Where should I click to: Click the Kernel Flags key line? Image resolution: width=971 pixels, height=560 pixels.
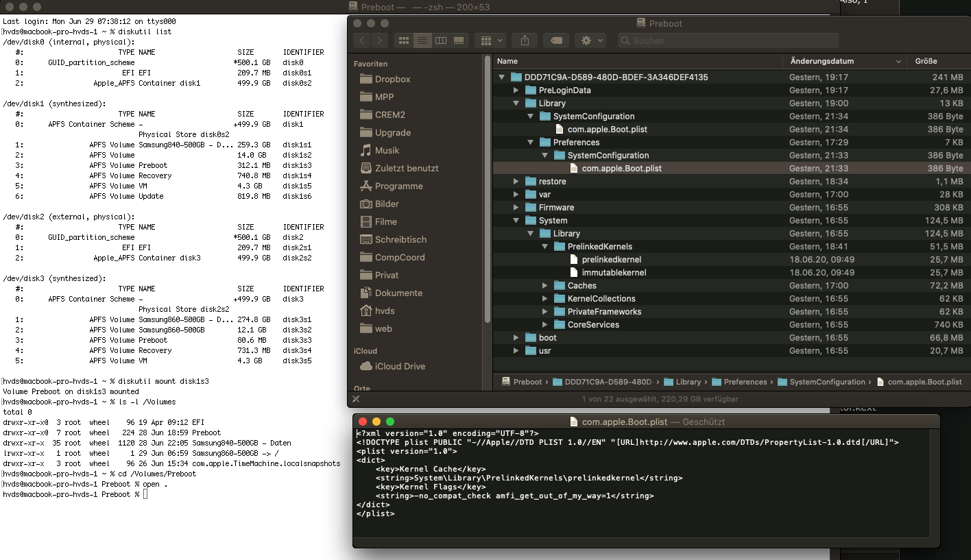tap(431, 487)
